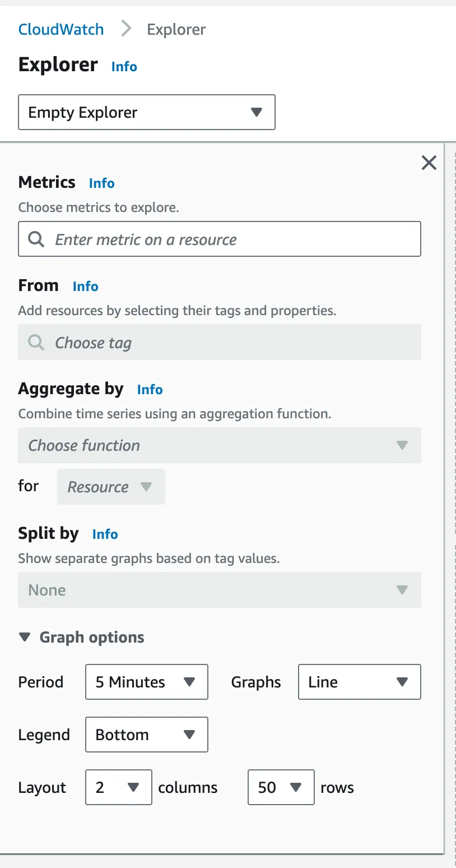Click Explorer in the breadcrumb trail
The width and height of the screenshot is (456, 868).
(x=176, y=29)
